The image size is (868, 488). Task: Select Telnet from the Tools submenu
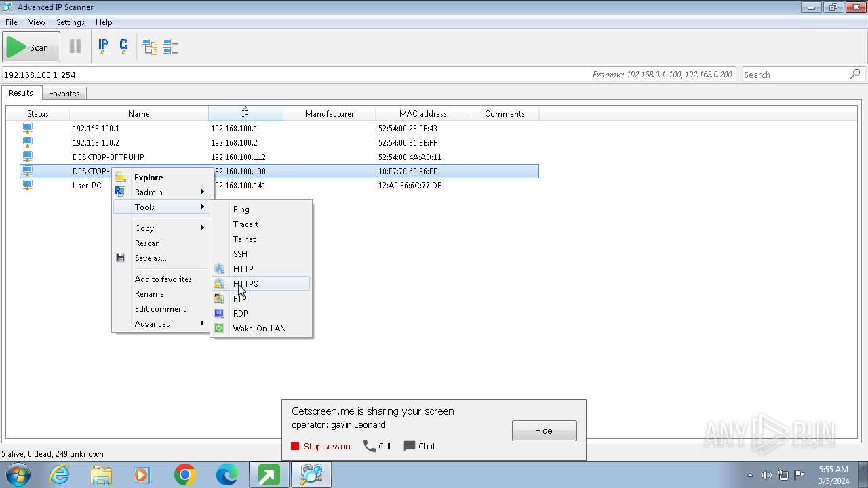(261, 239)
